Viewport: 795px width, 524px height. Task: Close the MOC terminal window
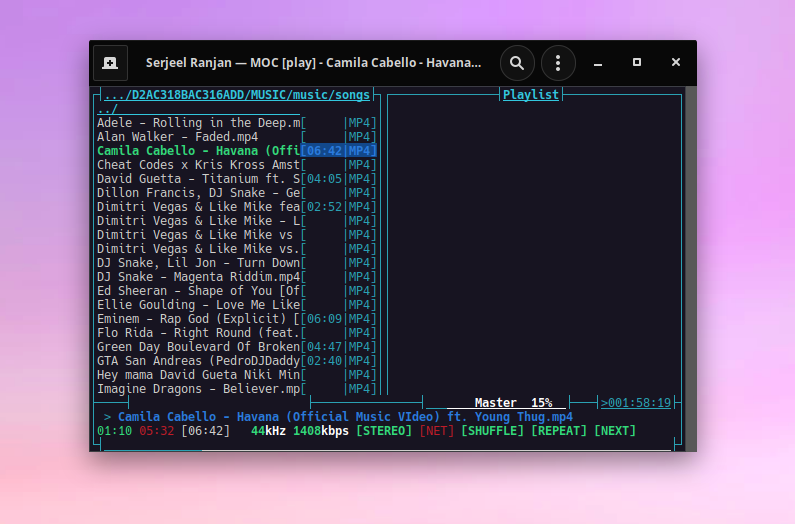click(675, 62)
